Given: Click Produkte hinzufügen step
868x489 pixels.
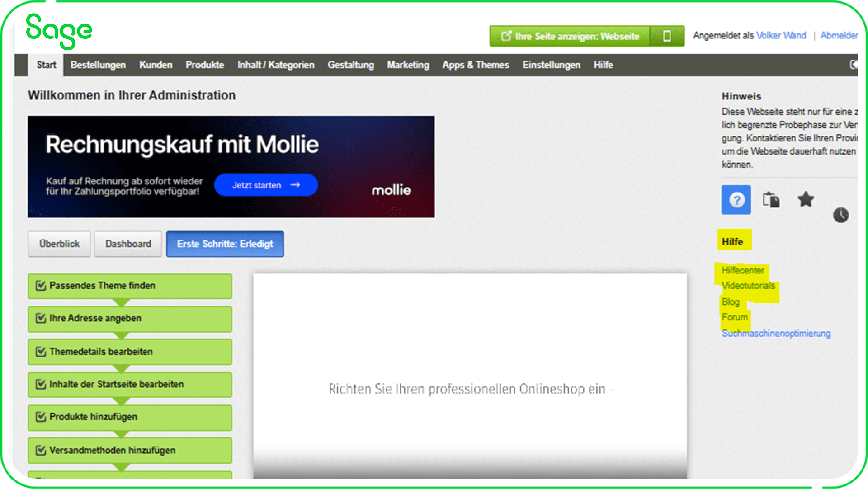Looking at the screenshot, I should click(130, 417).
